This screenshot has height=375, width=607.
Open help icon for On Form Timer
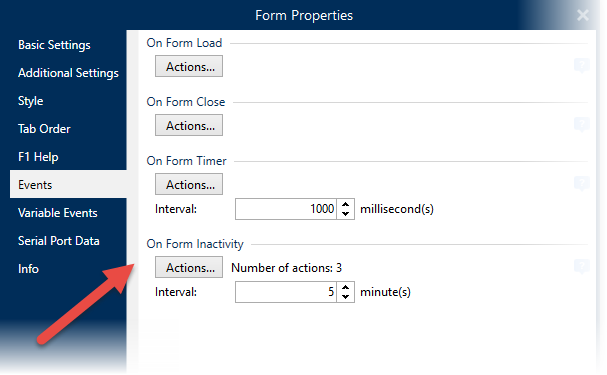pyautogui.click(x=581, y=183)
